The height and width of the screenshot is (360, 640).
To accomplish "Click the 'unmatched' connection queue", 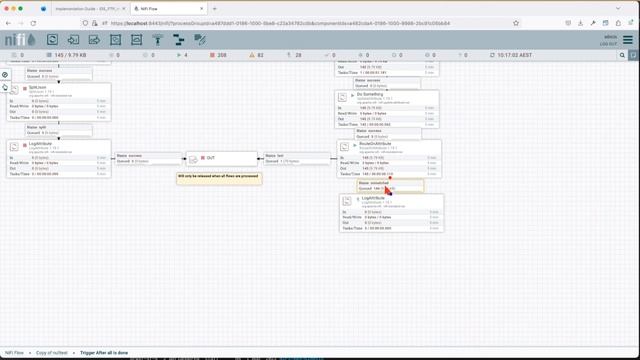I will tap(390, 186).
